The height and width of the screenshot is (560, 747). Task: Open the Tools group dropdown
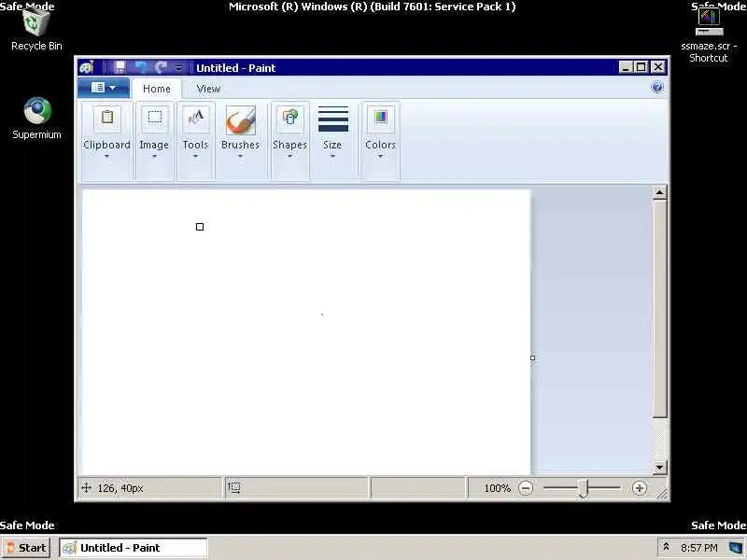coord(195,141)
